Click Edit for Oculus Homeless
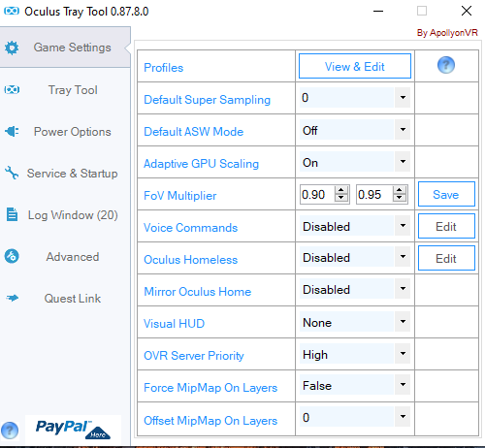This screenshot has width=485, height=448. pyautogui.click(x=446, y=258)
